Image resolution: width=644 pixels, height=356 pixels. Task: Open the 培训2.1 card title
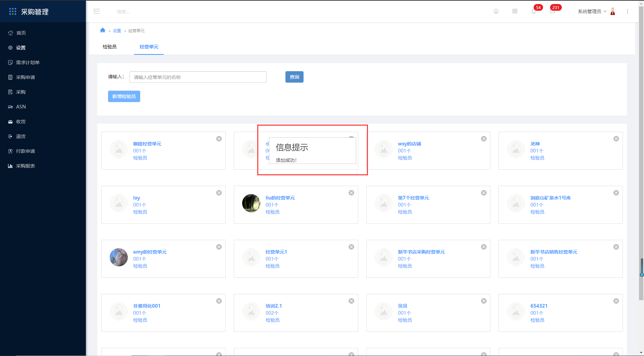[x=274, y=306]
